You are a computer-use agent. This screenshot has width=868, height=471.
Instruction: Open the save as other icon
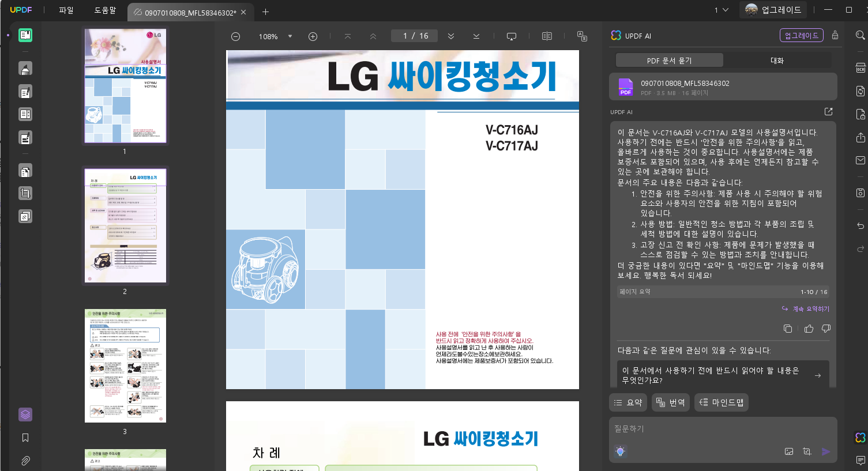click(x=860, y=193)
